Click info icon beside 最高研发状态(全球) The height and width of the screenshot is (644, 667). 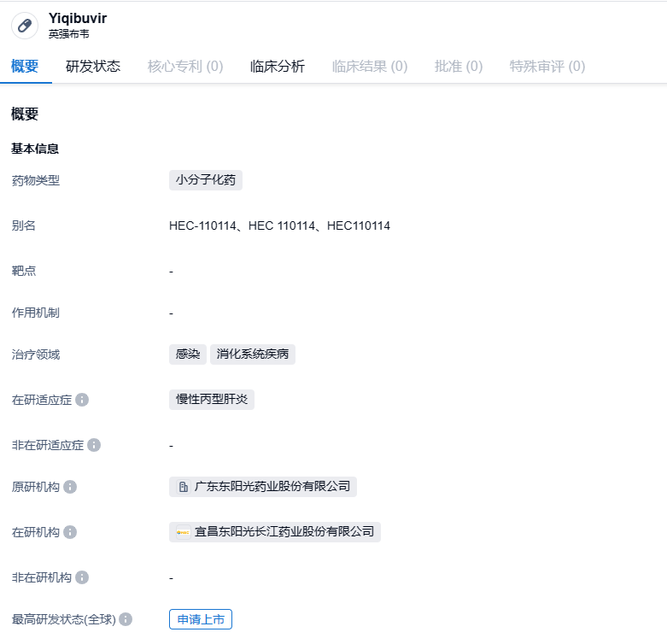(126, 619)
